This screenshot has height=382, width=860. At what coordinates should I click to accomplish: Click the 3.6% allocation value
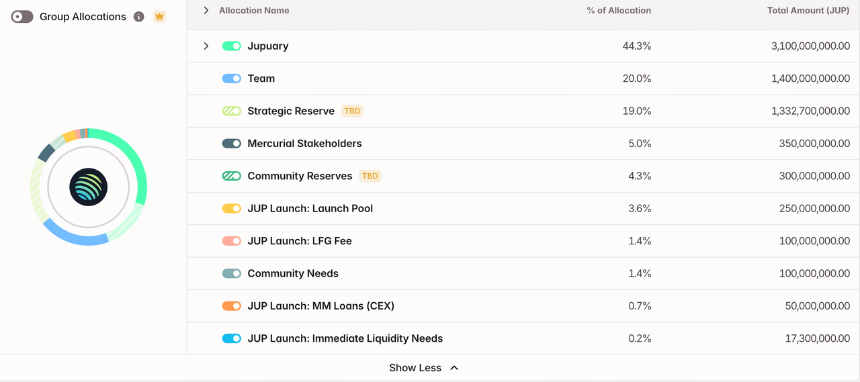pos(640,209)
